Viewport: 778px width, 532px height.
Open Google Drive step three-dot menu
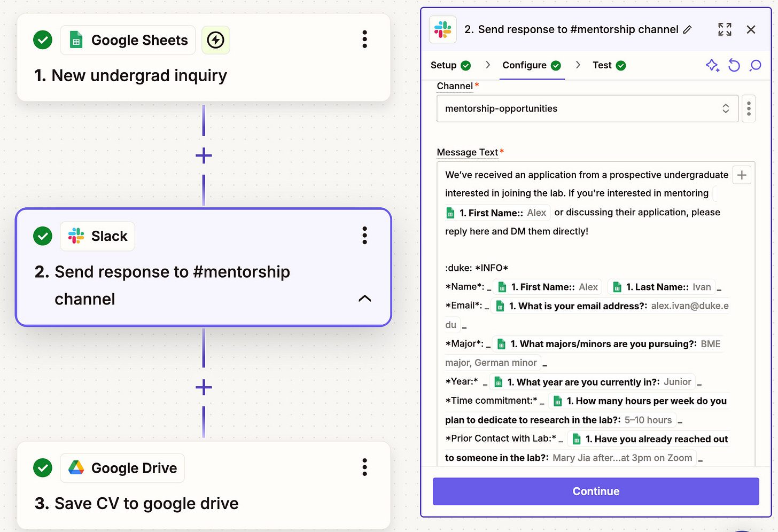(364, 467)
